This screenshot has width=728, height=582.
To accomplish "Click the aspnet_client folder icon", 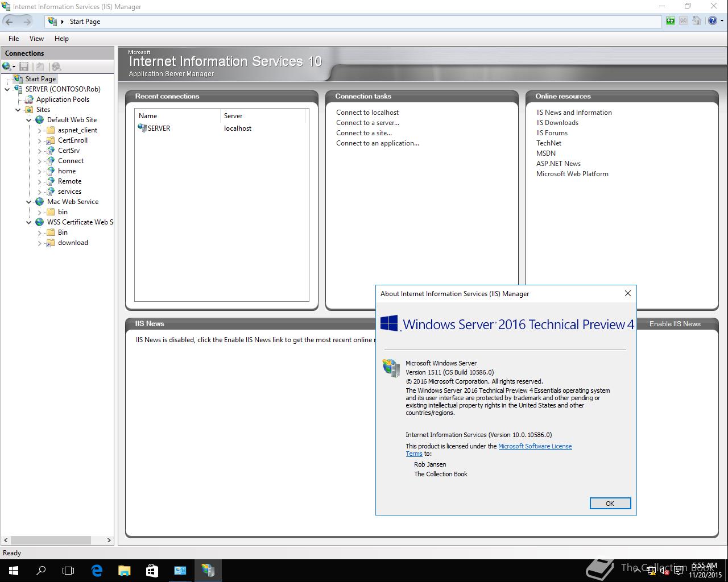I will coord(50,130).
